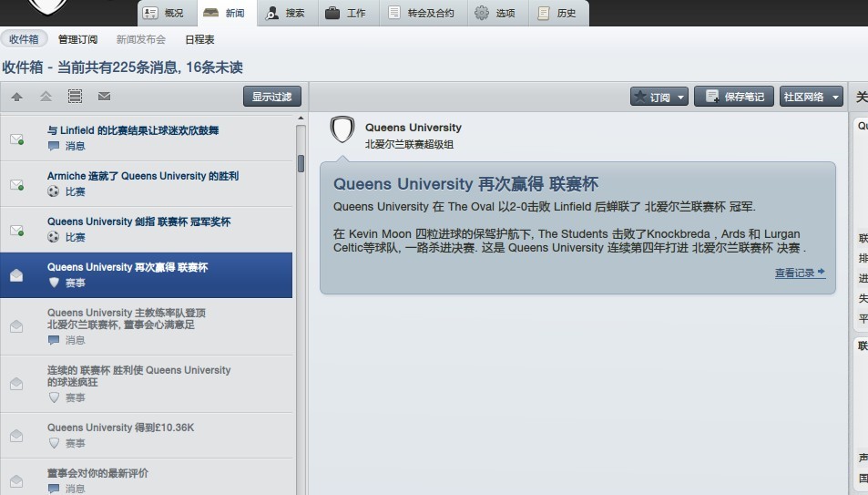The height and width of the screenshot is (495, 868).
Task: Click the select-all list icon
Action: click(75, 97)
